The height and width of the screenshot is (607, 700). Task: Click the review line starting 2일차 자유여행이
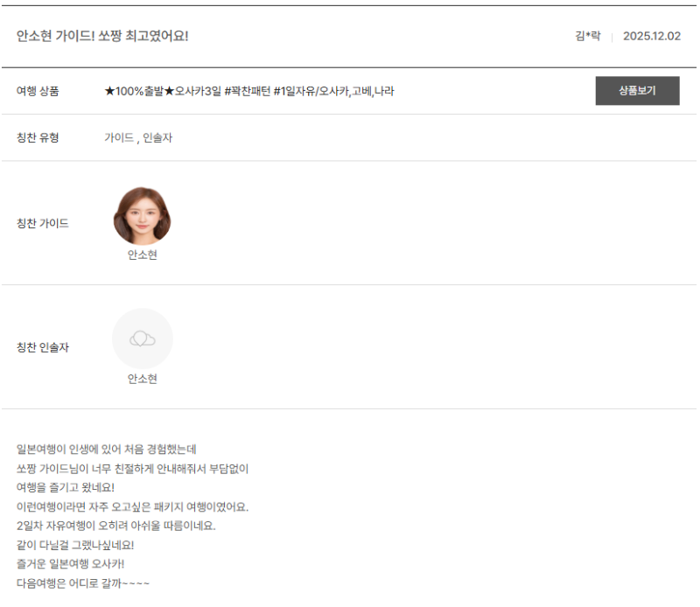(115, 526)
